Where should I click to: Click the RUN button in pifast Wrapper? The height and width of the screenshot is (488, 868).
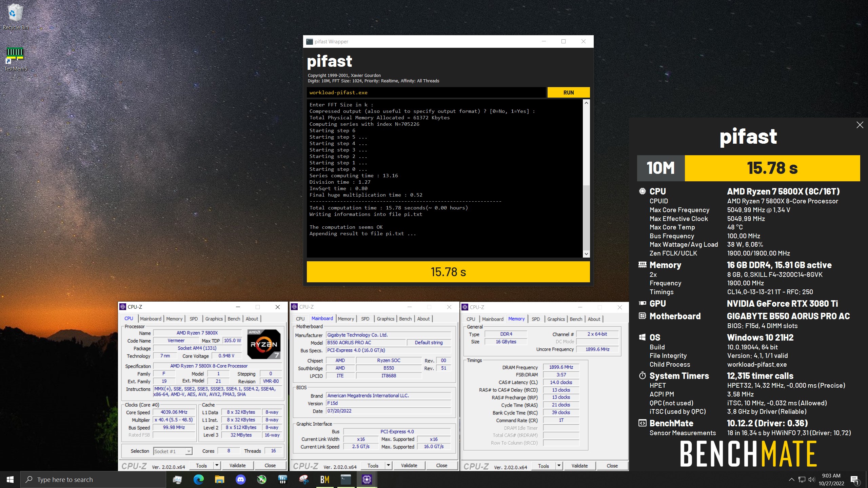pos(569,93)
